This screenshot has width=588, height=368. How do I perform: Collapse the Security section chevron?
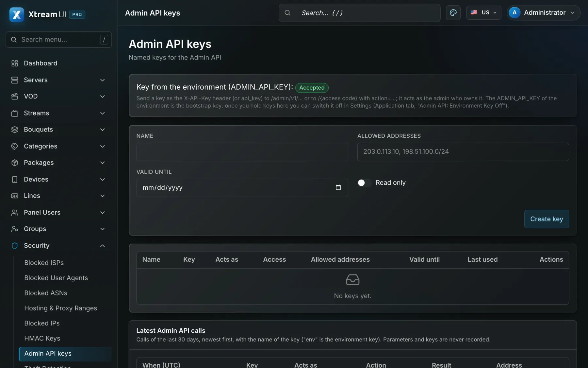click(x=102, y=245)
